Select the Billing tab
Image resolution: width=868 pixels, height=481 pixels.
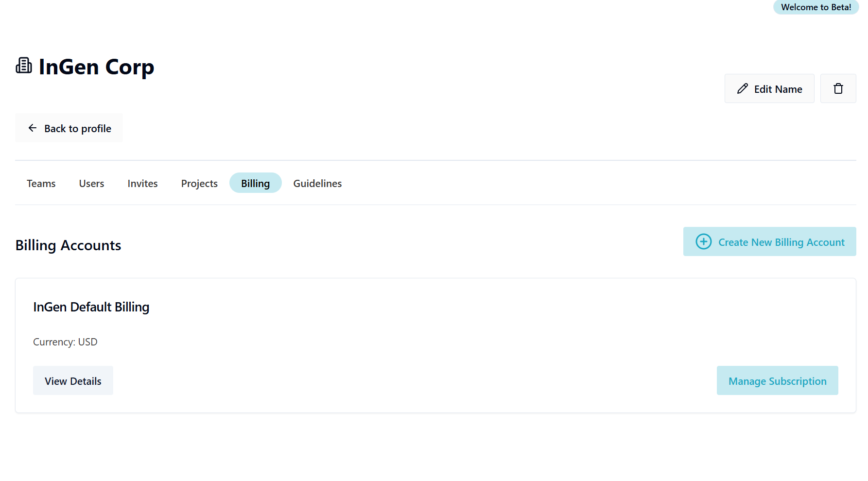[x=255, y=184]
